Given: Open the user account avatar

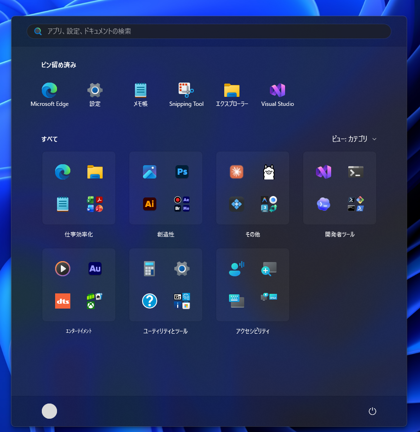Looking at the screenshot, I should (x=49, y=411).
